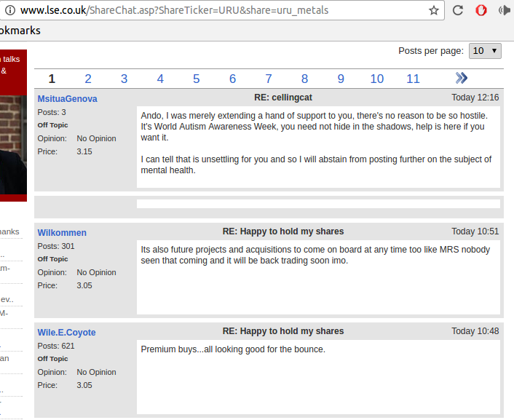Click the 'Today 10:51' timestamp
The image size is (514, 420).
click(x=475, y=231)
